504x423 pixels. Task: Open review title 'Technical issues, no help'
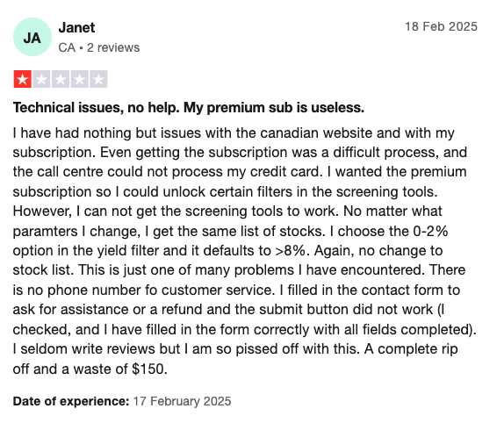coord(189,108)
